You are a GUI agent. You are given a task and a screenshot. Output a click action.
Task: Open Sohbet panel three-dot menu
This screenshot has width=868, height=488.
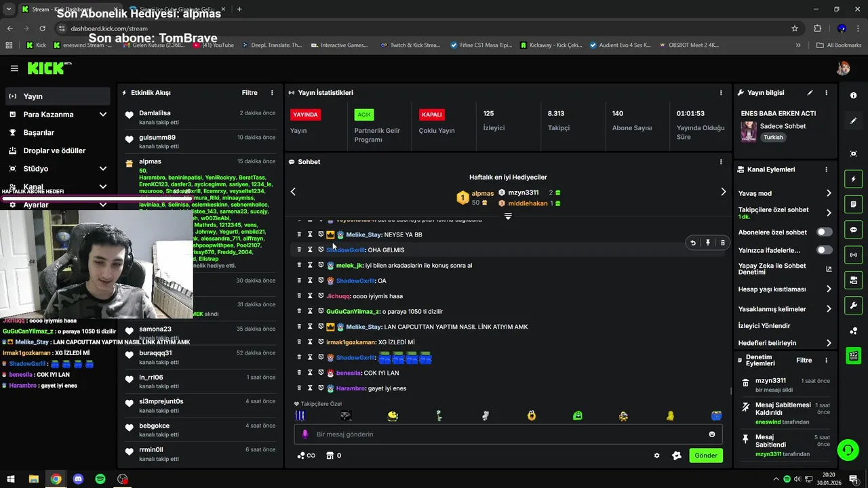point(721,162)
